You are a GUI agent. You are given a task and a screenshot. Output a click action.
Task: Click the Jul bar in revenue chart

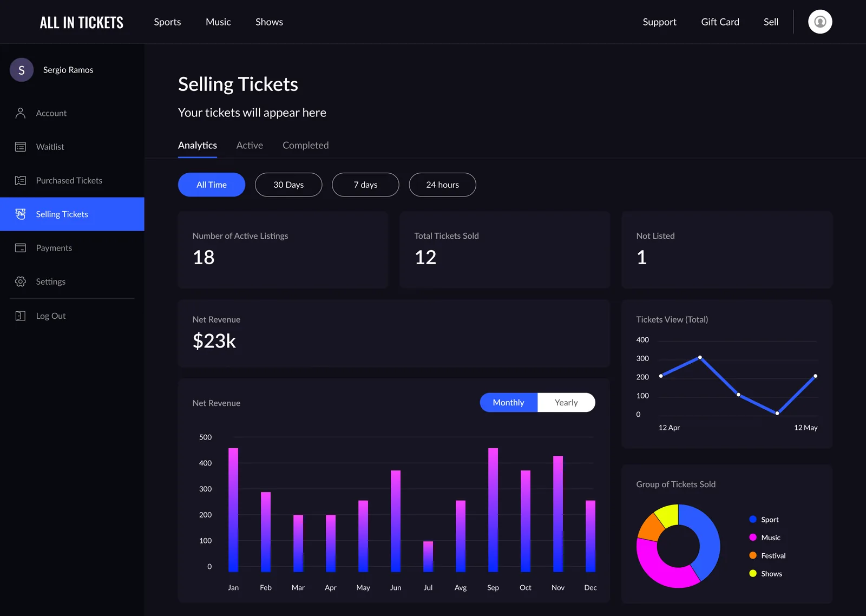coord(428,556)
